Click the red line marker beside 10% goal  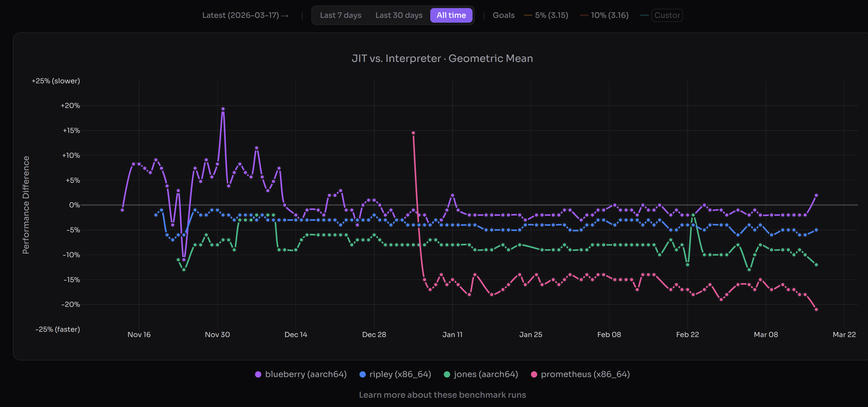pyautogui.click(x=584, y=15)
